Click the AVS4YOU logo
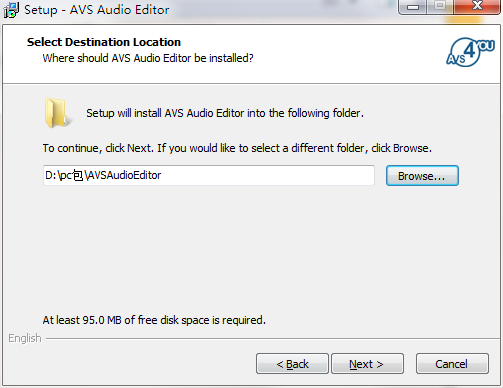The image size is (503, 388). click(470, 52)
